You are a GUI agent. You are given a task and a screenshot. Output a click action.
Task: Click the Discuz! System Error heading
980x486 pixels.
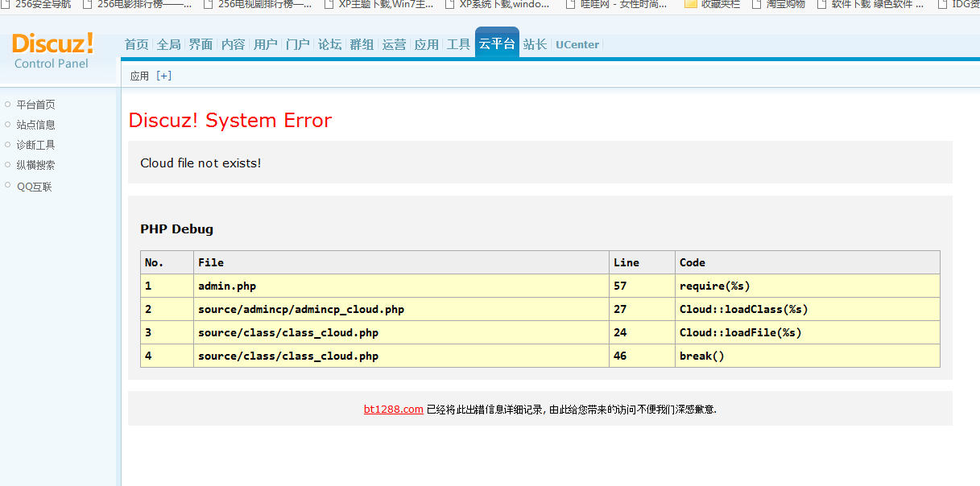pos(230,121)
